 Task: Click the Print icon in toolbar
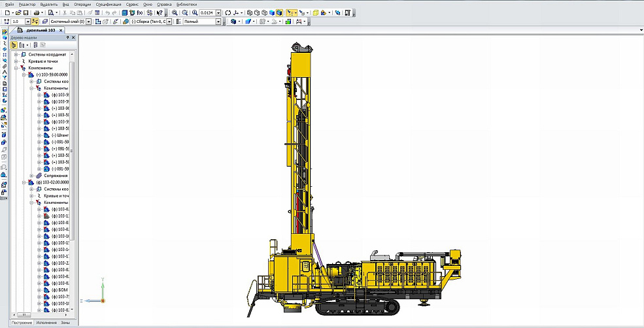coord(37,12)
